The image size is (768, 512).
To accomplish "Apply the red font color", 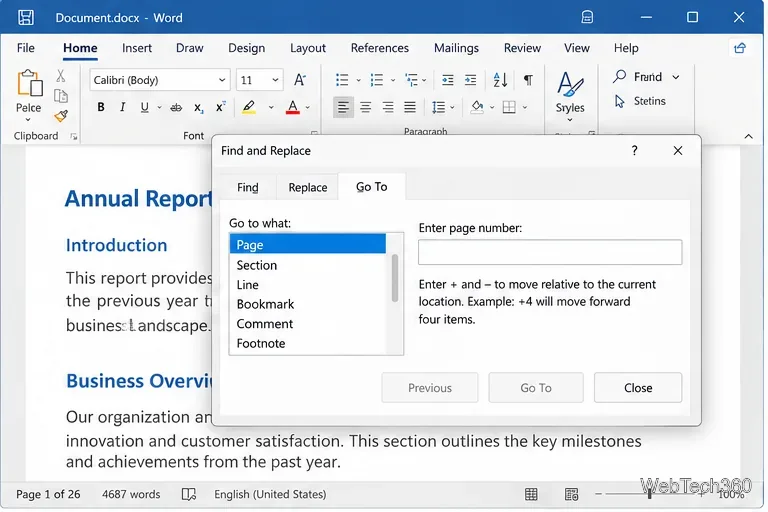I will click(292, 107).
